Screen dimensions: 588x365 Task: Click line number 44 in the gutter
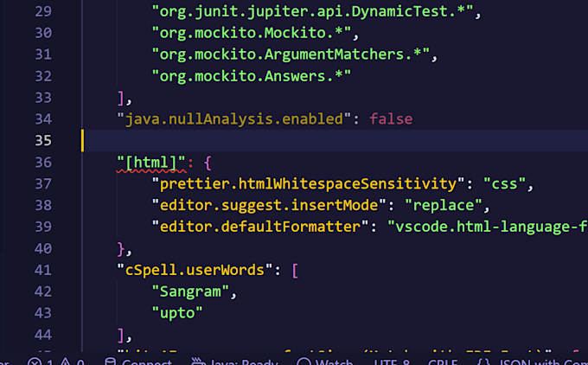pyautogui.click(x=43, y=335)
